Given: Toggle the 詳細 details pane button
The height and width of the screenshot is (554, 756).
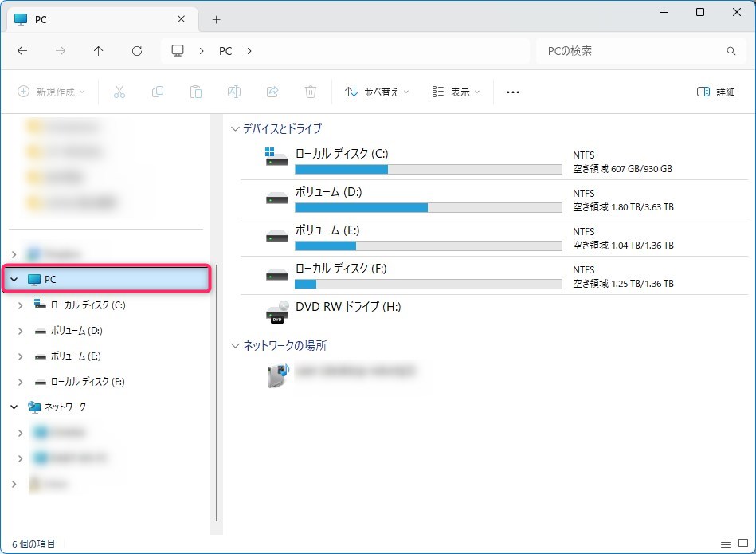Looking at the screenshot, I should (x=715, y=92).
